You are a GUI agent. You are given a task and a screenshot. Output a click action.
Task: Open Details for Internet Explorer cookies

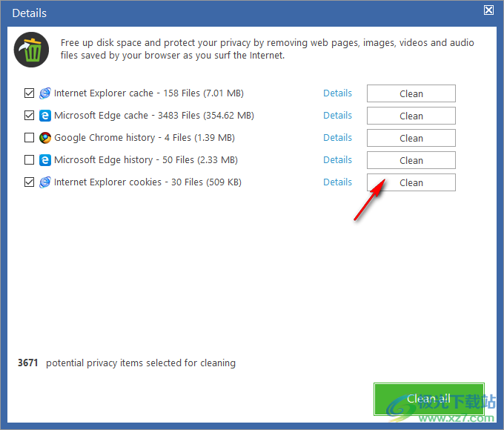click(337, 182)
